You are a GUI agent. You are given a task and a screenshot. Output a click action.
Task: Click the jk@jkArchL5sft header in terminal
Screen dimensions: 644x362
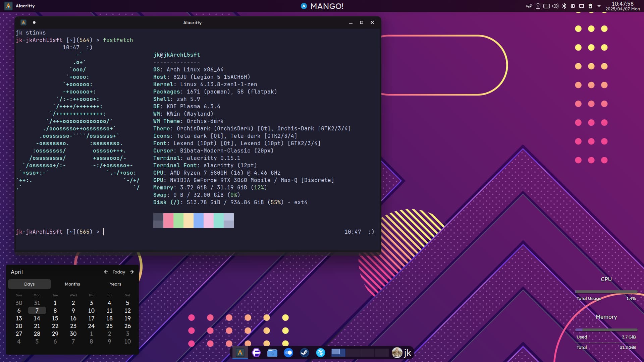pyautogui.click(x=177, y=55)
